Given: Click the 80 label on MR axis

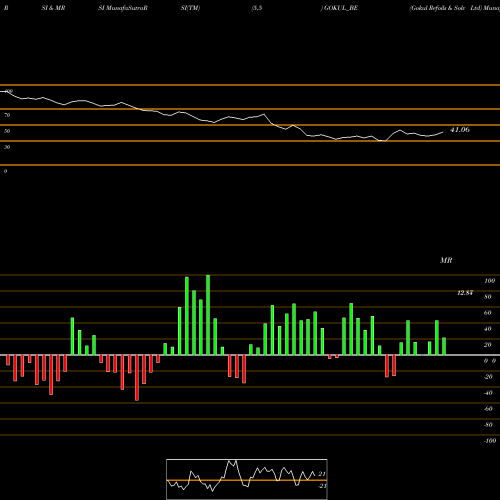Looking at the screenshot, I should pyautogui.click(x=488, y=297).
